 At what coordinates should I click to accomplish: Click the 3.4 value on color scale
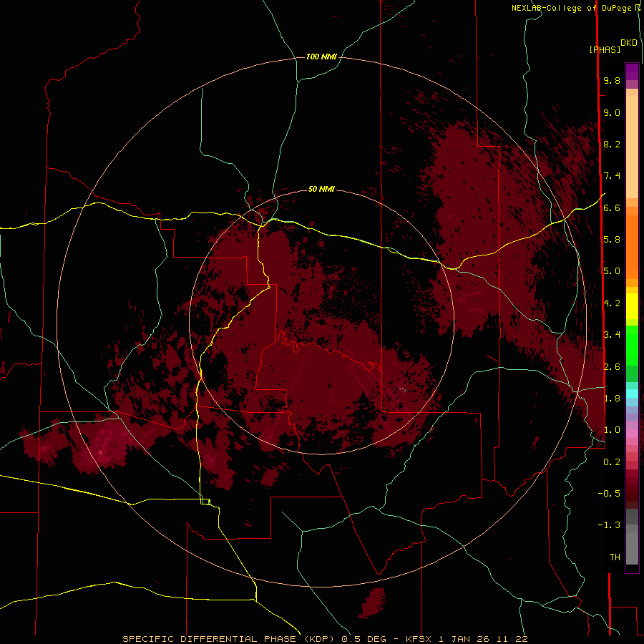click(612, 335)
